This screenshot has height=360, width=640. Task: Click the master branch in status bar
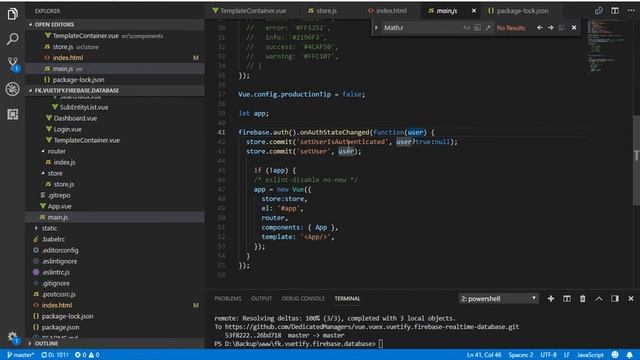point(20,355)
